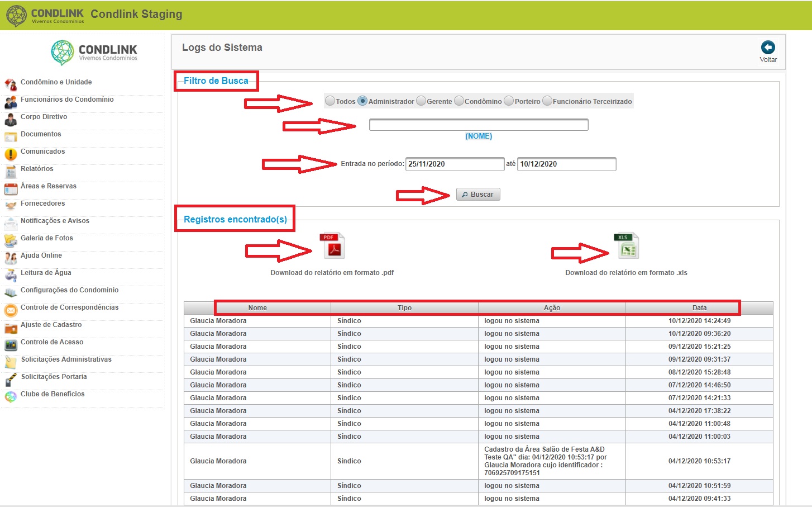Screen dimensions: 812x507
Task: Select the Gerente radio button
Action: point(421,101)
